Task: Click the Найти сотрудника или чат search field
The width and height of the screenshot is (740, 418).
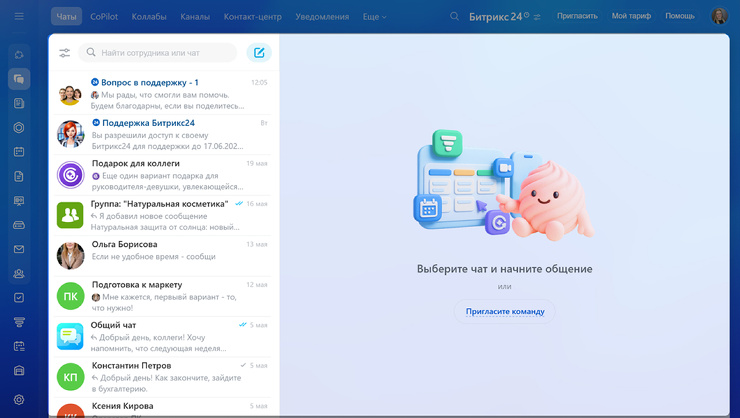Action: coord(160,53)
